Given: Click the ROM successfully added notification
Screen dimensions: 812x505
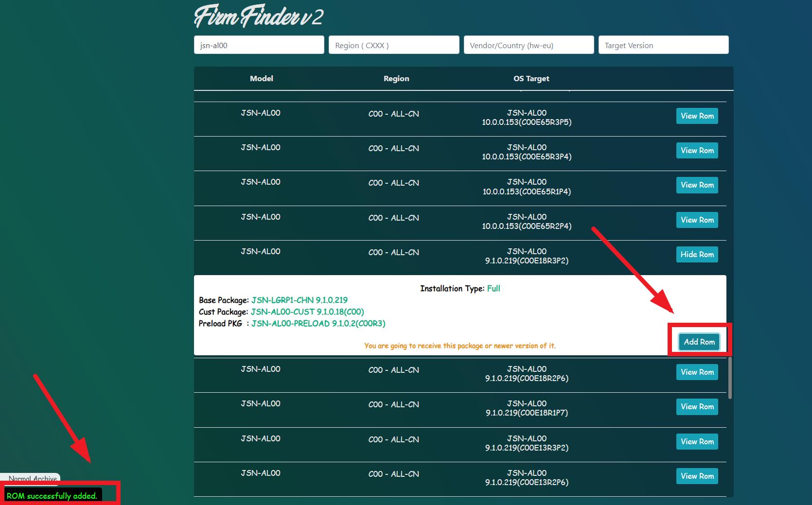Looking at the screenshot, I should coord(52,496).
